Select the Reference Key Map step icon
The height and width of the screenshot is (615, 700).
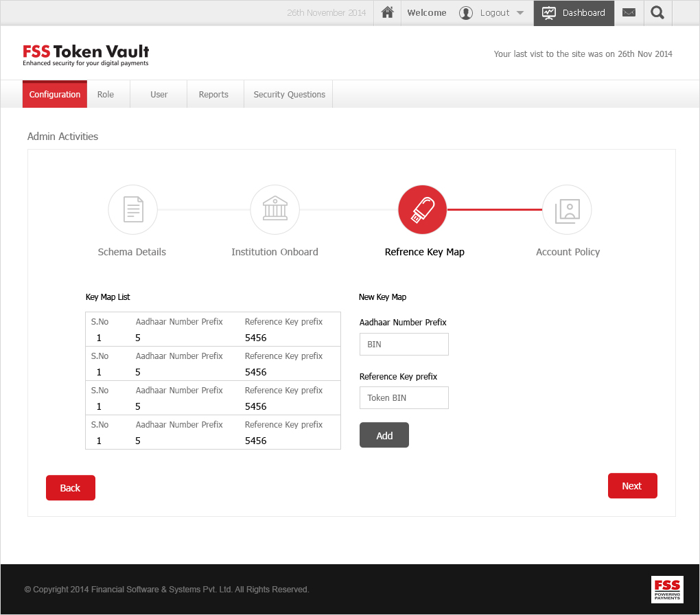pyautogui.click(x=422, y=210)
